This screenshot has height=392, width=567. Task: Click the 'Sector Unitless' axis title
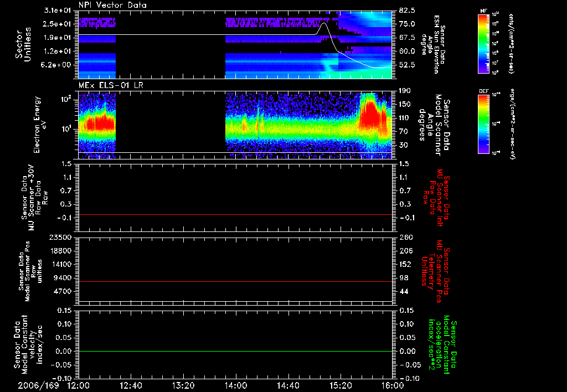point(23,44)
